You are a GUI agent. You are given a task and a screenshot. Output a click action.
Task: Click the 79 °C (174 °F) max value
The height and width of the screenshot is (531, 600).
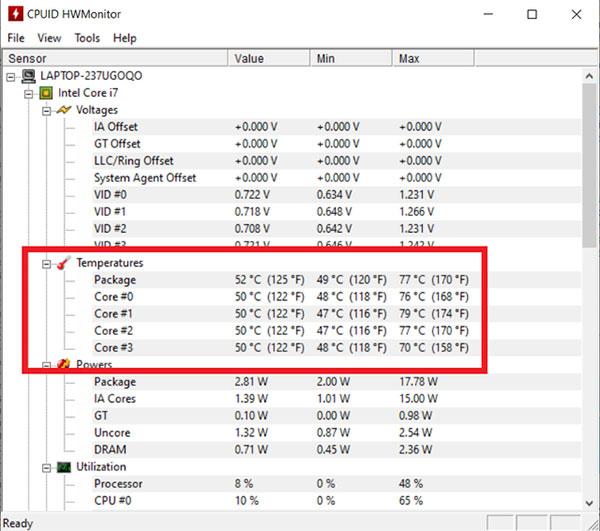(434, 314)
